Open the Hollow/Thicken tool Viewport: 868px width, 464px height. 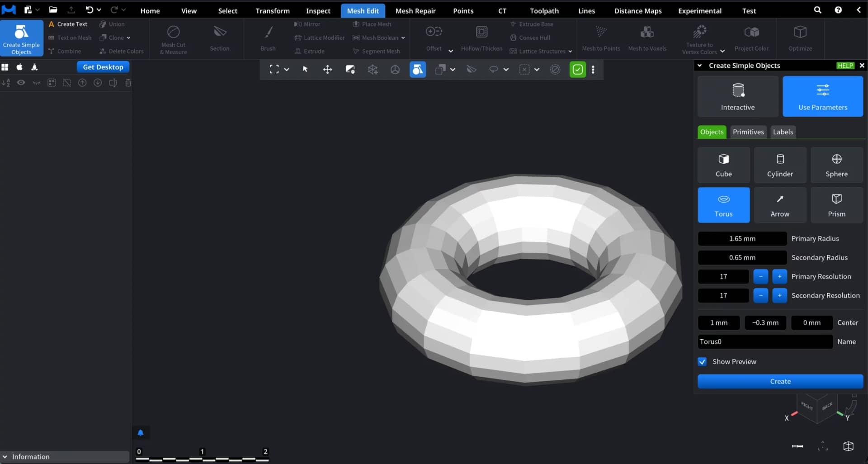tap(481, 38)
